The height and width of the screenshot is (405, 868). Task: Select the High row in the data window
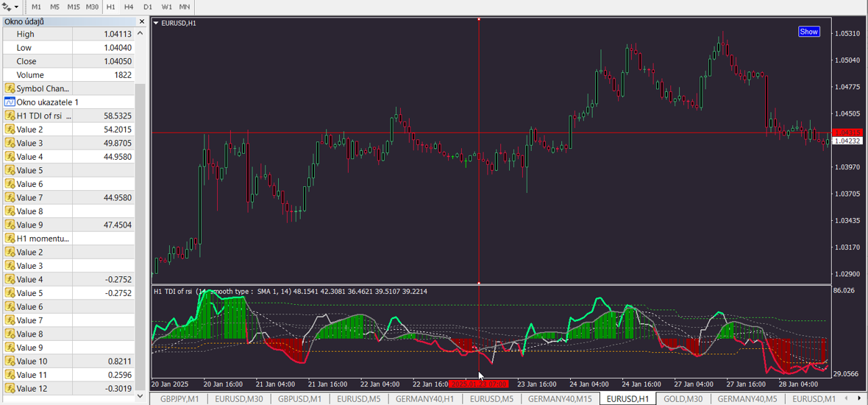68,34
